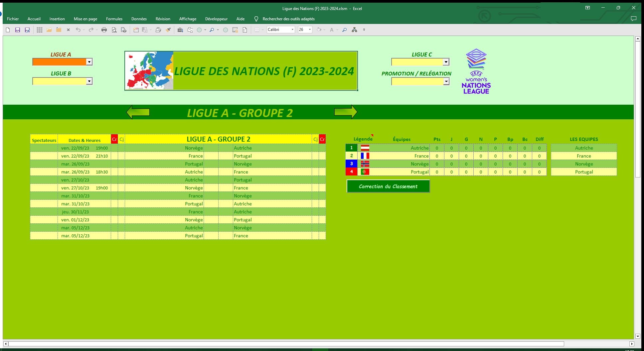This screenshot has height=351, width=644.
Task: Click the Print Preview magnifier page icon
Action: click(x=114, y=30)
